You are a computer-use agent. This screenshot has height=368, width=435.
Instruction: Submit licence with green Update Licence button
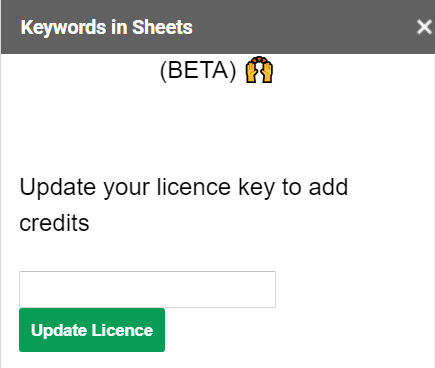92,330
